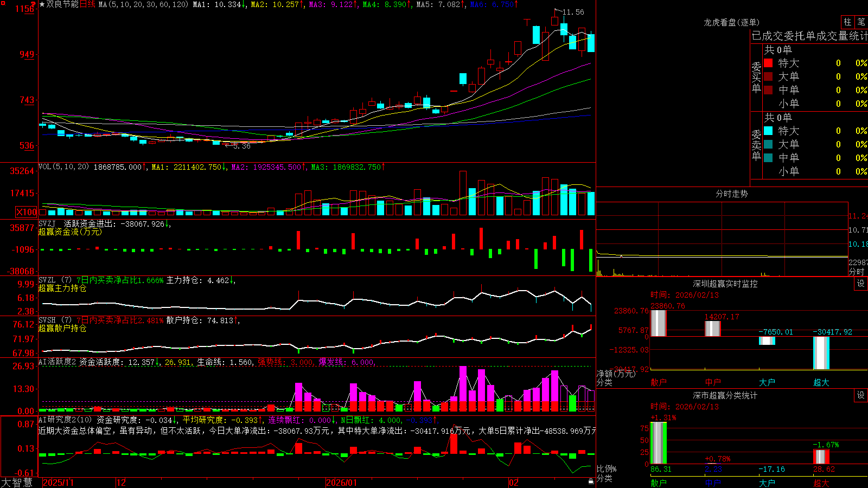Click the 深市超赢分类统计 panel title
The width and height of the screenshot is (868, 488).
point(725,395)
